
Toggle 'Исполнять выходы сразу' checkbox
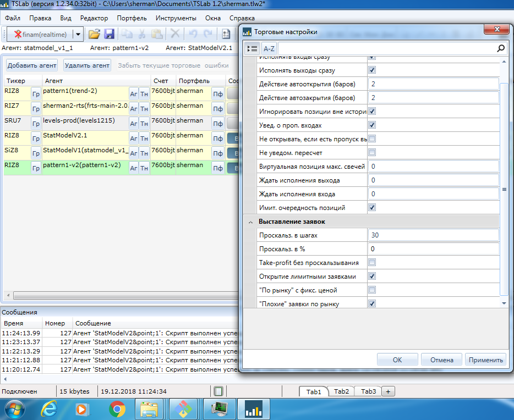tap(372, 70)
